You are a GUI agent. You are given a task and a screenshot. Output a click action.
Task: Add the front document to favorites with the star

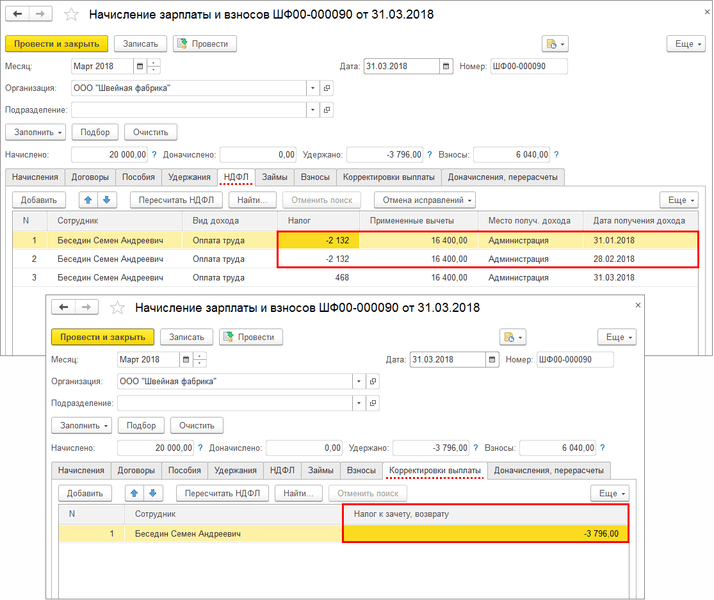pos(116,308)
